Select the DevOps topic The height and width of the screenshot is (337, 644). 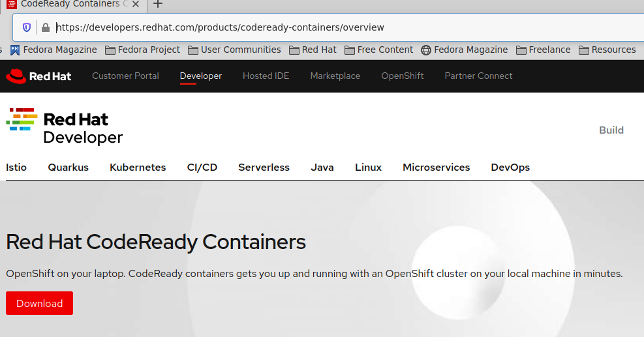(510, 168)
